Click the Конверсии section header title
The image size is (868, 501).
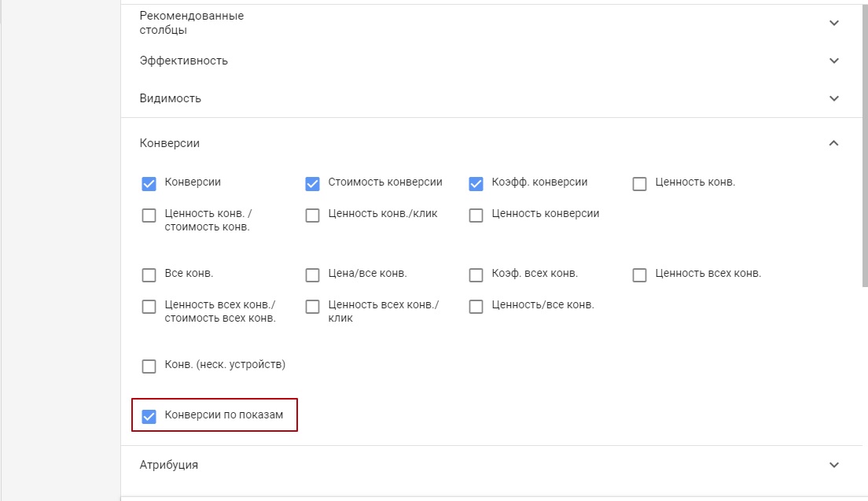[x=169, y=143]
